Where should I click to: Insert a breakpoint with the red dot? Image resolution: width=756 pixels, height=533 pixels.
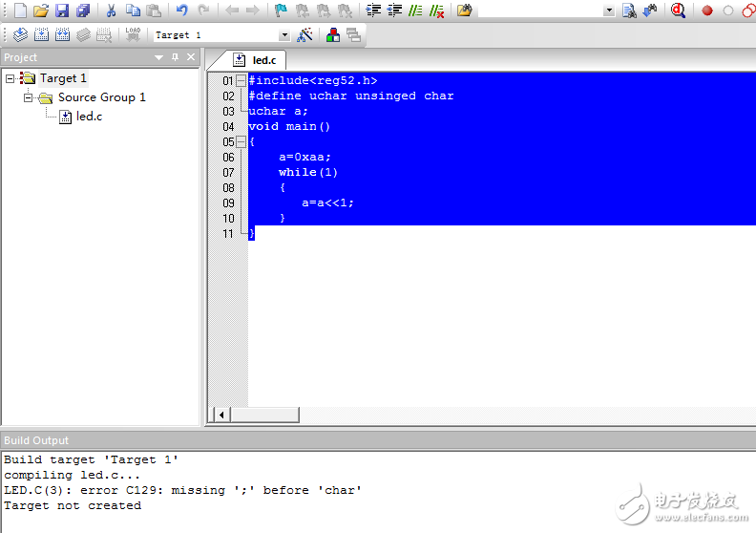[707, 11]
